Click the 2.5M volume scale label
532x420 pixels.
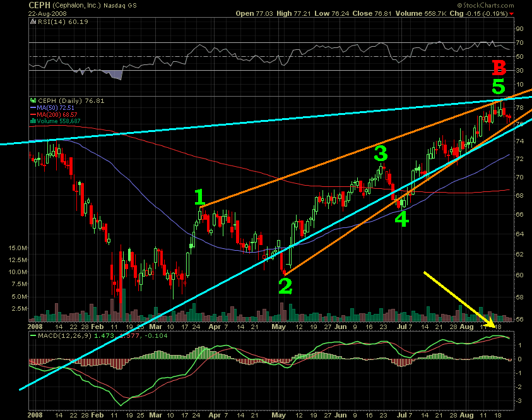coord(20,309)
